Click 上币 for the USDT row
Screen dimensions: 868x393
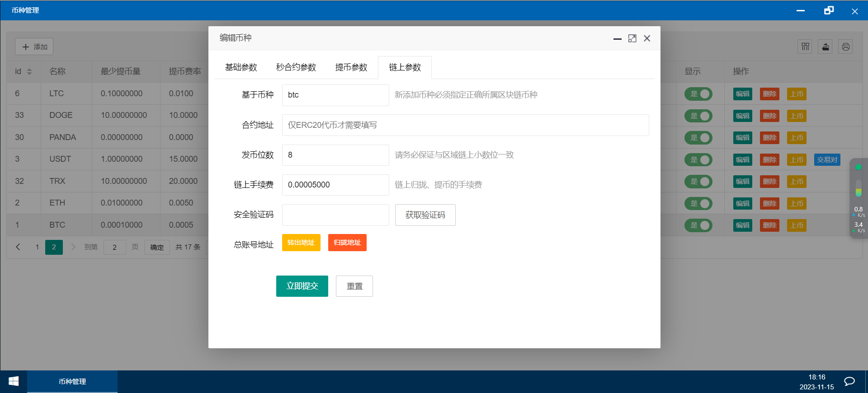click(797, 160)
